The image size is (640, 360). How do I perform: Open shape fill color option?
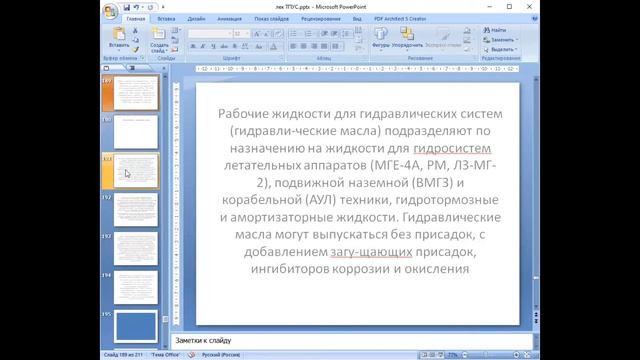[x=467, y=31]
